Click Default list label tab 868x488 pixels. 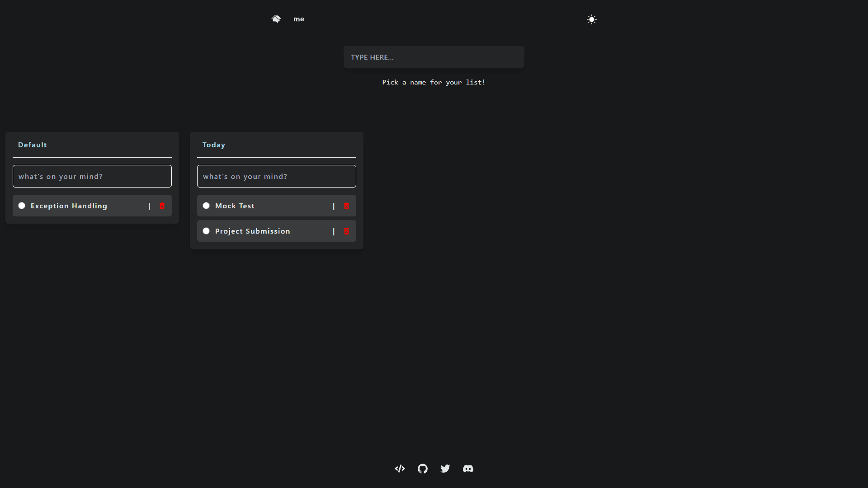pyautogui.click(x=32, y=144)
